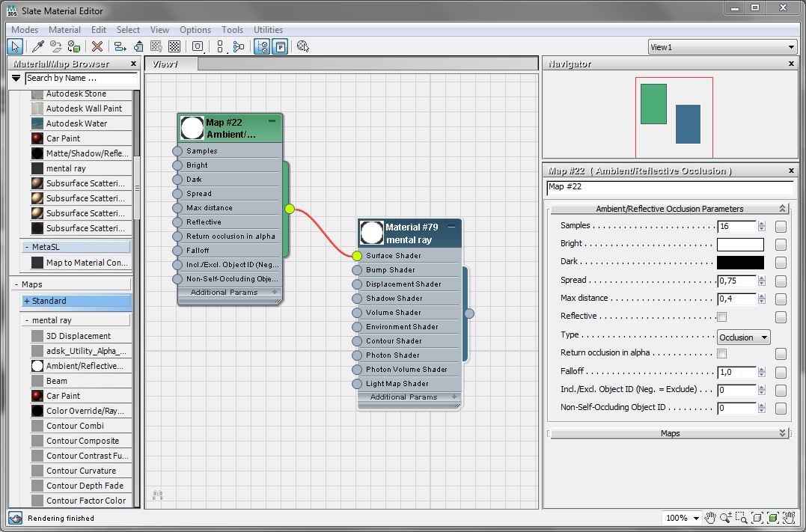Click the Map #22 name field
Image resolution: width=806 pixels, height=532 pixels.
(670, 187)
